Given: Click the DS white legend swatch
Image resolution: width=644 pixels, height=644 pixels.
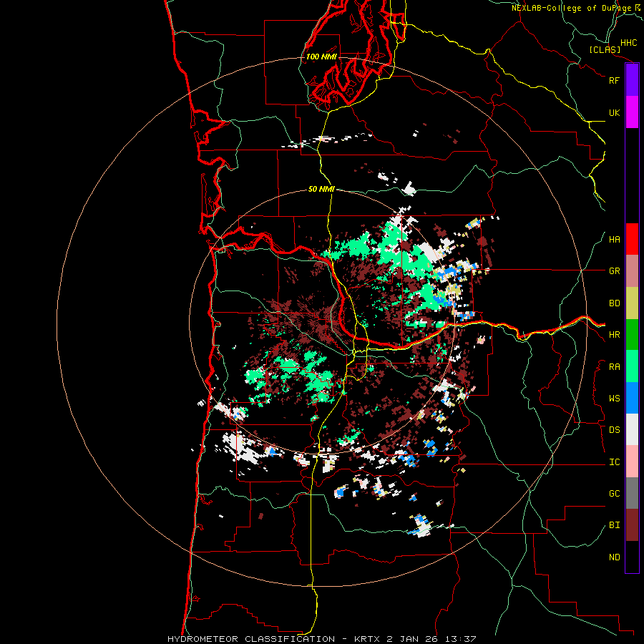Looking at the screenshot, I should [632, 429].
